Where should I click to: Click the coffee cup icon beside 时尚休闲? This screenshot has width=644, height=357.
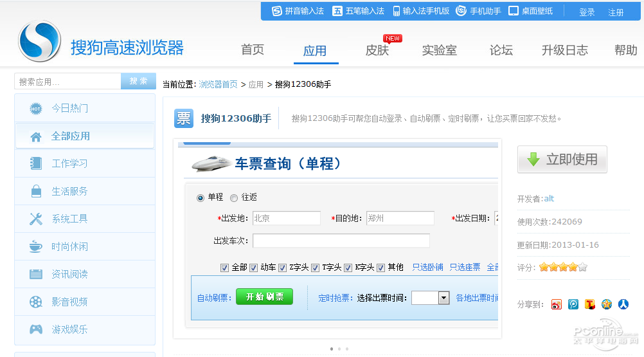click(x=36, y=246)
